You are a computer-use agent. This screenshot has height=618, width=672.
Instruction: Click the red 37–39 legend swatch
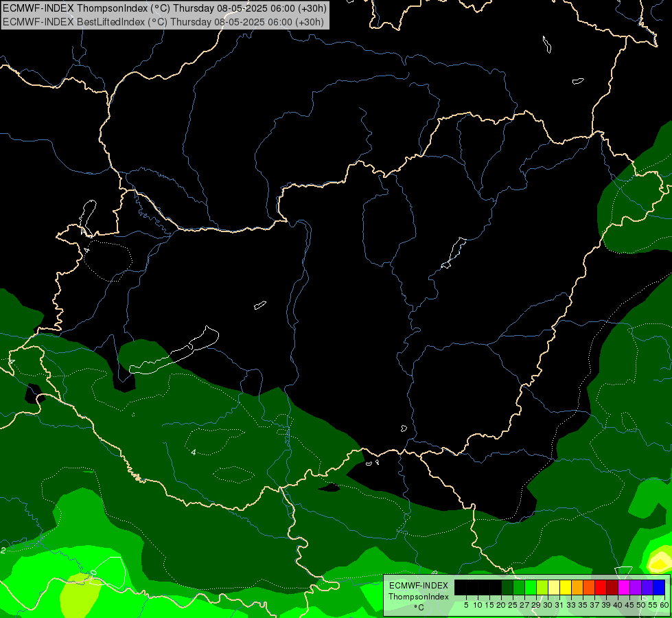click(x=601, y=587)
